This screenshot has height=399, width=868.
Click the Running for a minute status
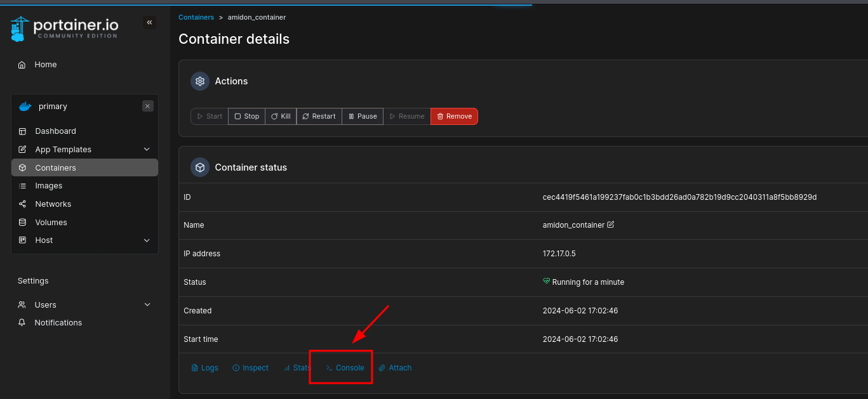point(588,282)
